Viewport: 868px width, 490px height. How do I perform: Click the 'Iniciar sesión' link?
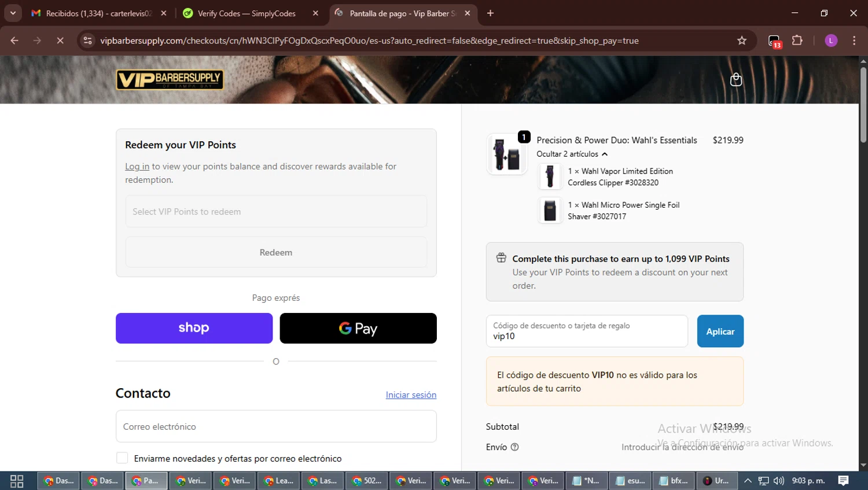[411, 395]
